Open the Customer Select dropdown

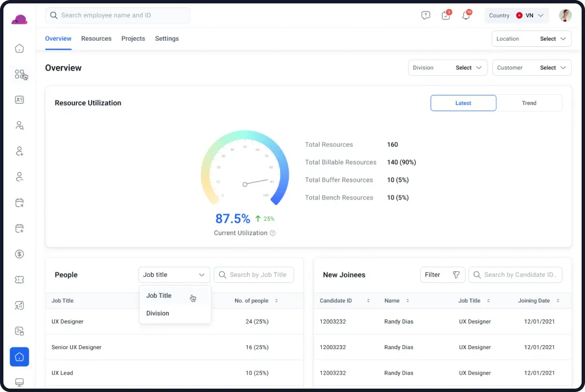pyautogui.click(x=532, y=68)
